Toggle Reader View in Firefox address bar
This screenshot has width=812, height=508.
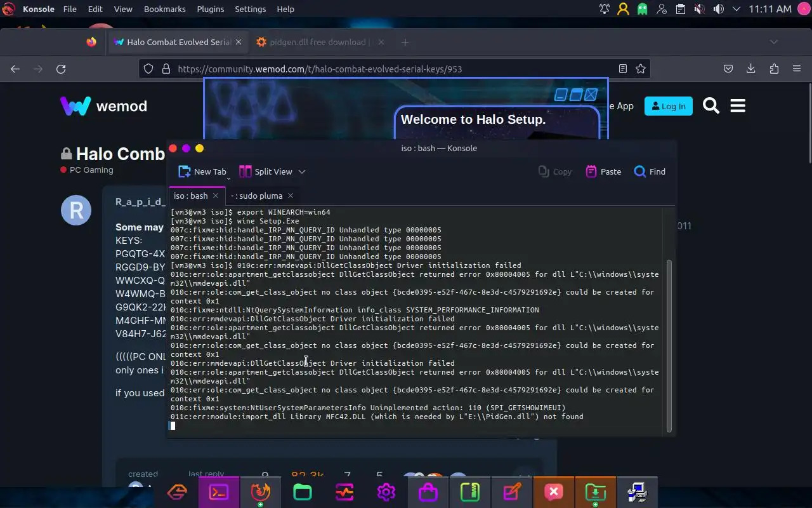[x=623, y=69]
